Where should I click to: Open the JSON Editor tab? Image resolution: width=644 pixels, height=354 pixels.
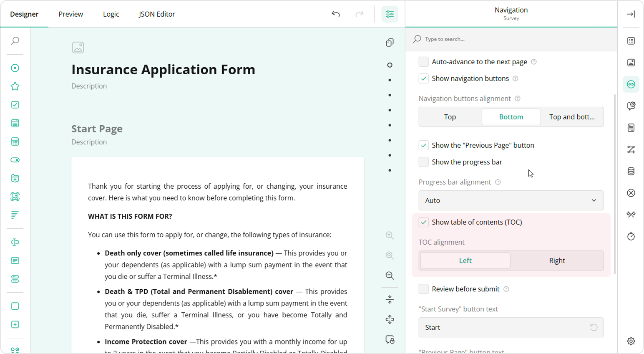point(157,14)
